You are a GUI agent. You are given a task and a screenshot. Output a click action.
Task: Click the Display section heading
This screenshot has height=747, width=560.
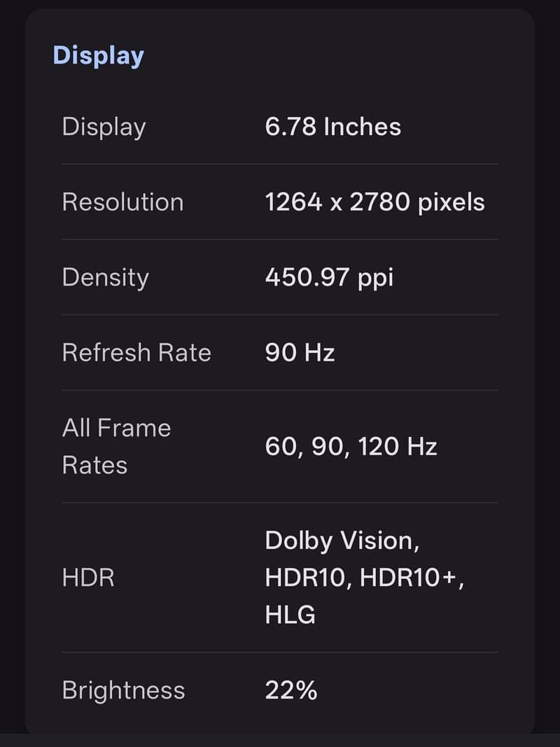pos(98,56)
